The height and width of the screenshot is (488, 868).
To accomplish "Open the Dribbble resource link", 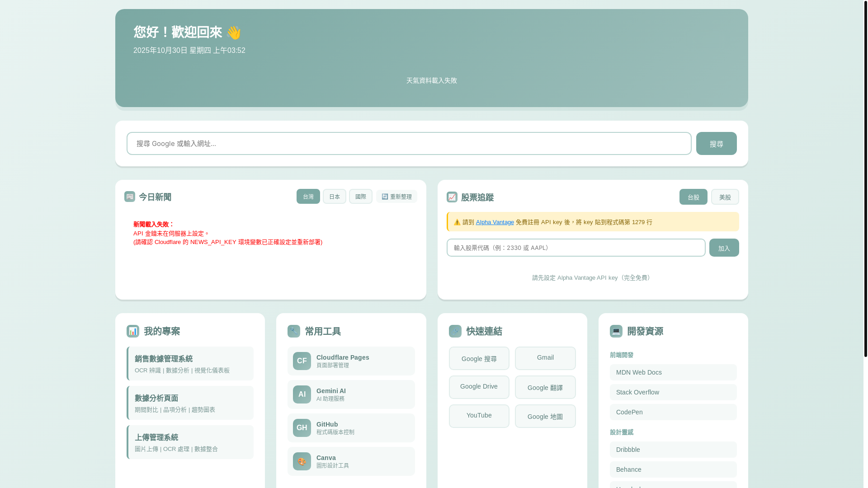I will 673,450.
